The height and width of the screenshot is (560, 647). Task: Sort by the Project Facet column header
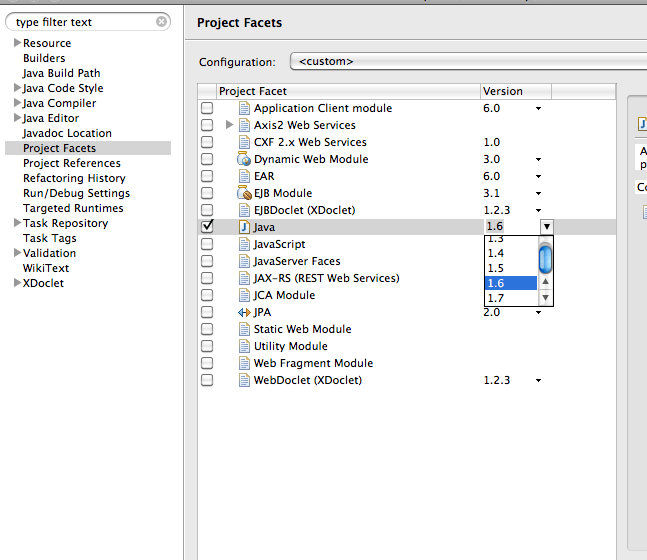[x=348, y=91]
